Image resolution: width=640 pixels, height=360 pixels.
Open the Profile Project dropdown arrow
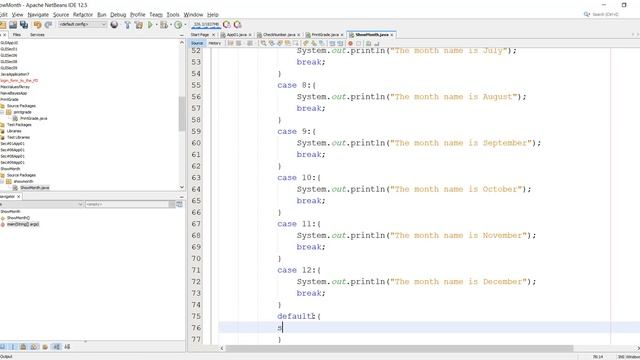pos(185,25)
